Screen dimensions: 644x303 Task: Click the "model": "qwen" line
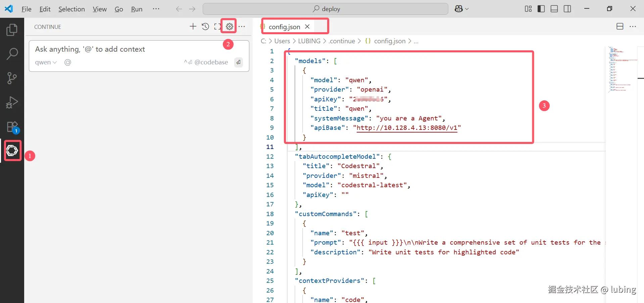coord(341,80)
